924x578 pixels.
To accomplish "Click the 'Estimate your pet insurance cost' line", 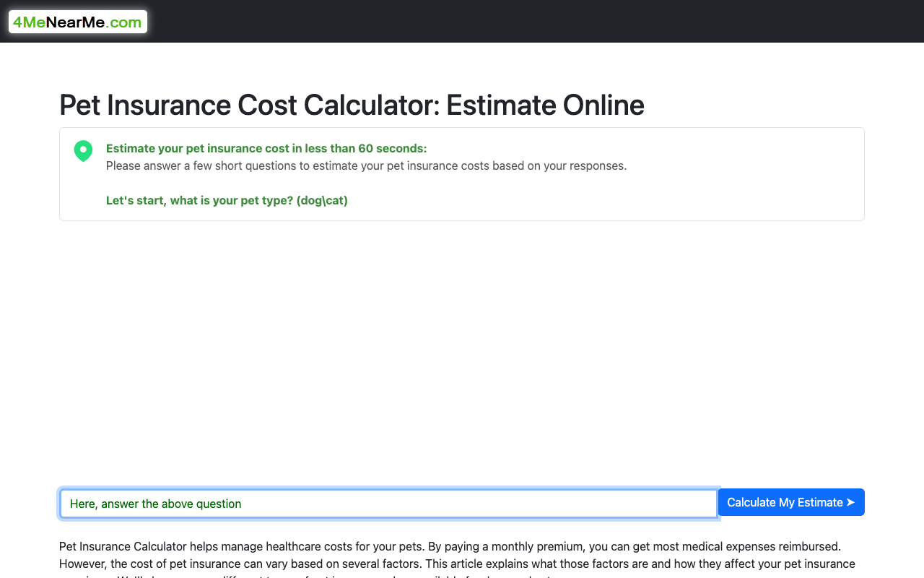I will coord(266,148).
